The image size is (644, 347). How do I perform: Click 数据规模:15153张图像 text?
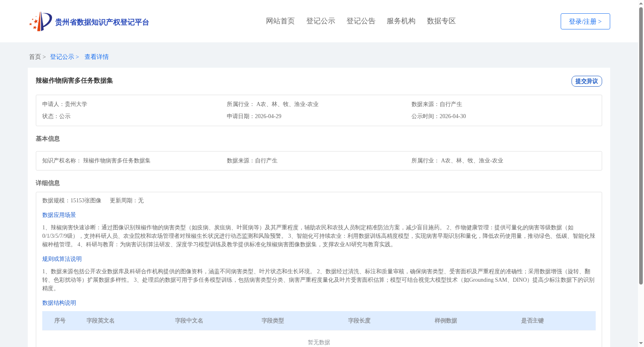pos(72,200)
